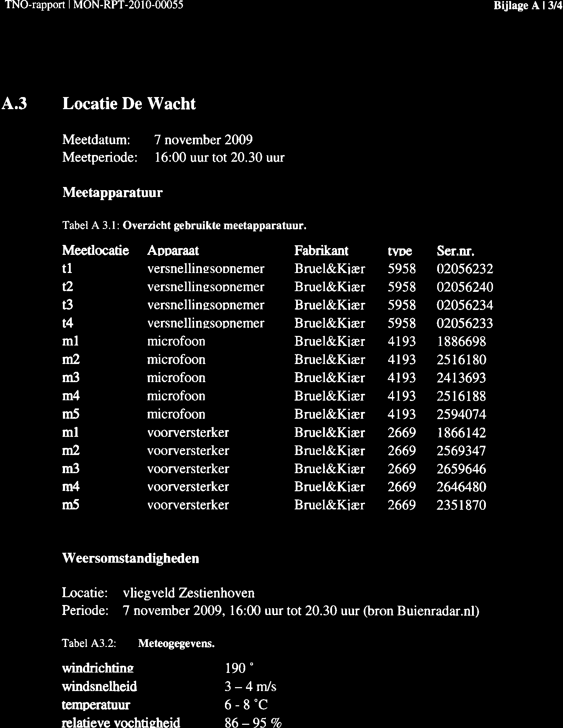Click the page label 'Bijlage A | 3/4'

click(528, 6)
